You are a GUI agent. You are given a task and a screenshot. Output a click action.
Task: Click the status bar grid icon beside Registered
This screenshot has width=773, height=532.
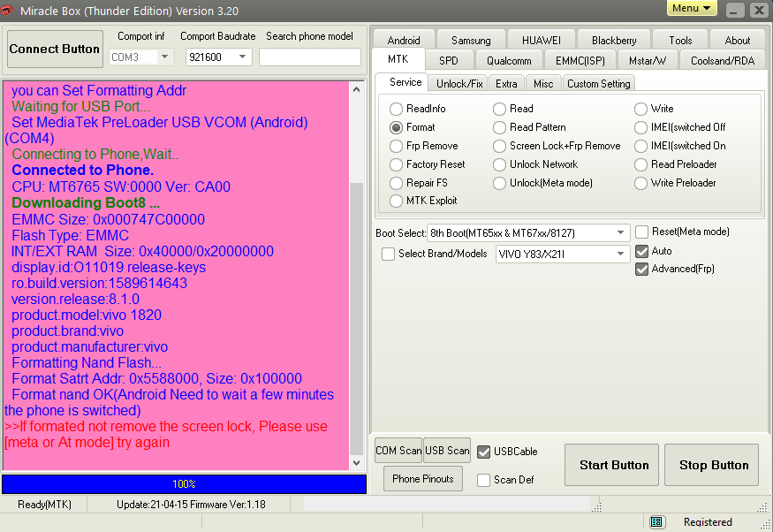click(x=656, y=521)
